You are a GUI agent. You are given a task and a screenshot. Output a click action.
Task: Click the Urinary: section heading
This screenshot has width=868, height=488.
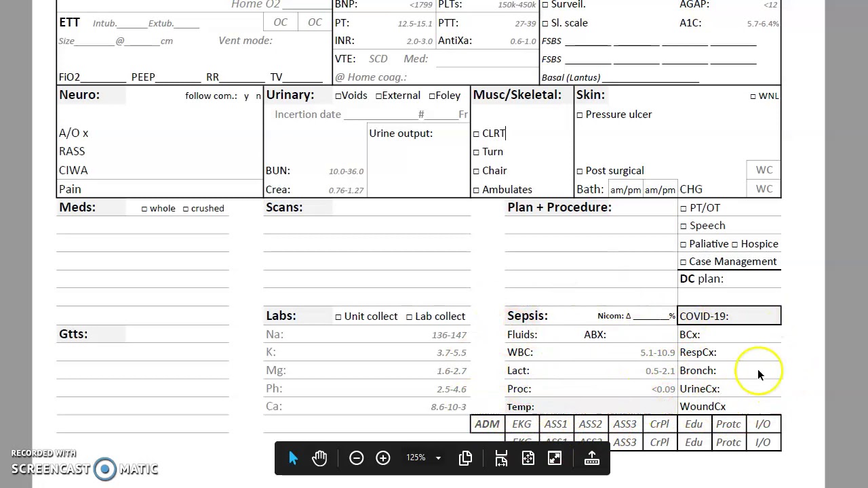pyautogui.click(x=290, y=95)
